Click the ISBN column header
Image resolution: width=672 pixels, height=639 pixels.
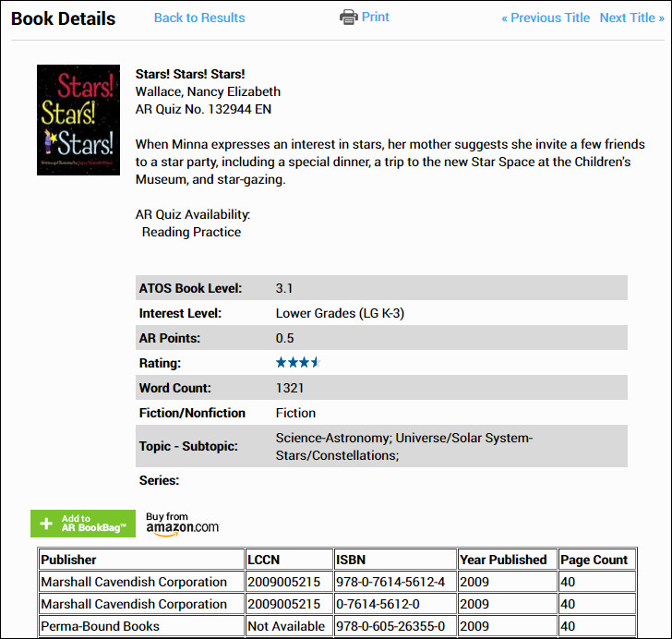tap(396, 560)
